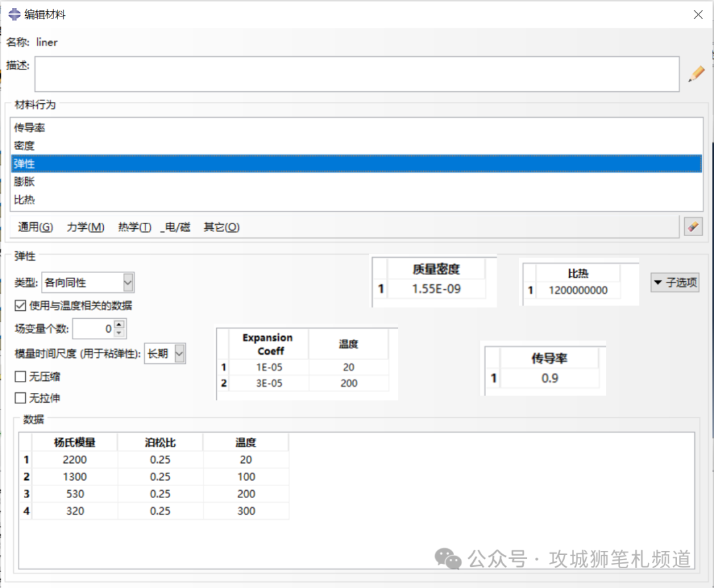The width and height of the screenshot is (714, 588).
Task: Enable the 无拉伸 checkbox
Action: [x=20, y=398]
